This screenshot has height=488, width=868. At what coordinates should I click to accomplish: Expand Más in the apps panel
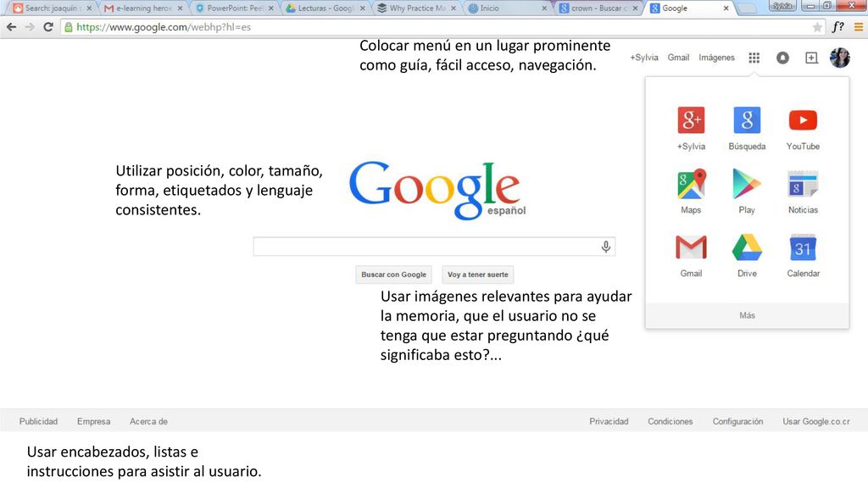pos(747,315)
